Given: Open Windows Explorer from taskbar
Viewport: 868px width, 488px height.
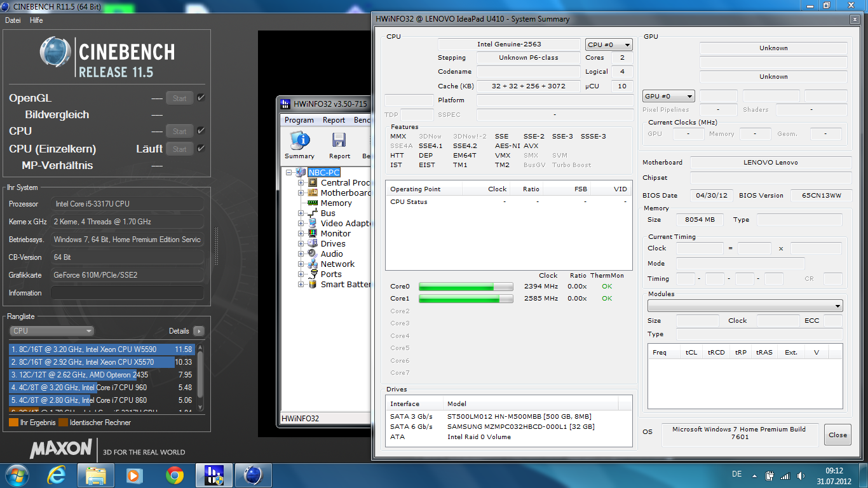Looking at the screenshot, I should (96, 475).
